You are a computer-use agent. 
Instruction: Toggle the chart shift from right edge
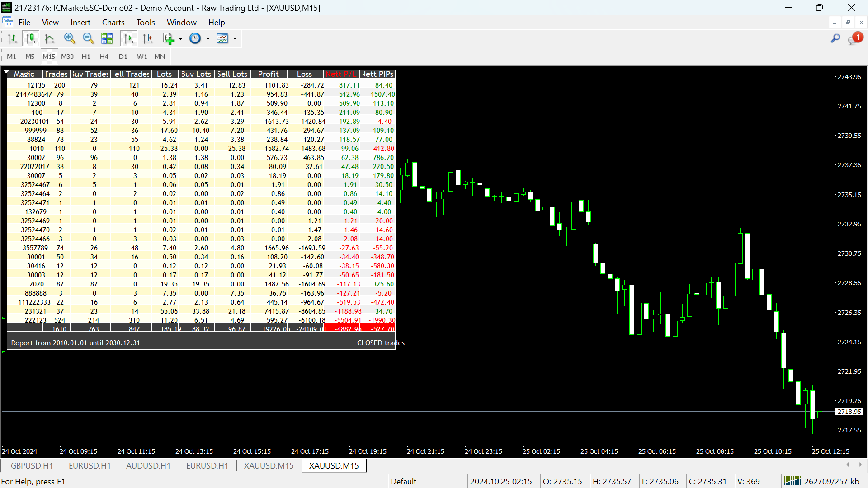point(147,38)
